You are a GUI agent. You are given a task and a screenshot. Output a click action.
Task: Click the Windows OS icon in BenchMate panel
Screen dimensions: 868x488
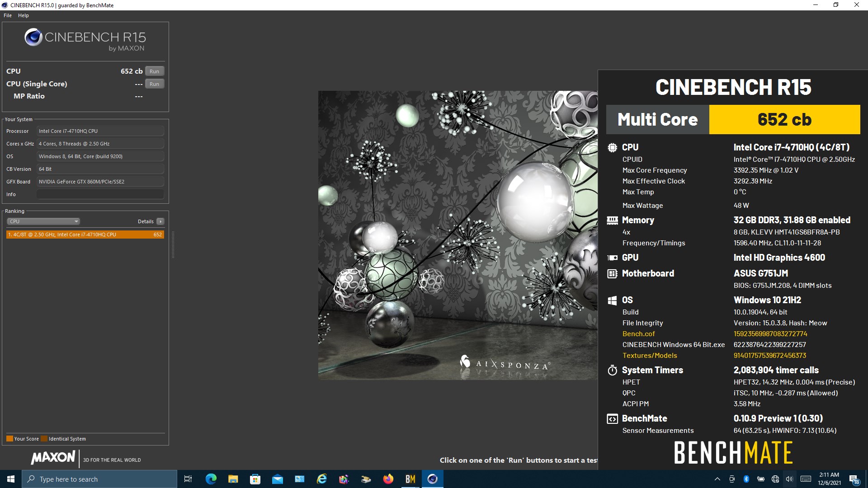[x=612, y=300]
